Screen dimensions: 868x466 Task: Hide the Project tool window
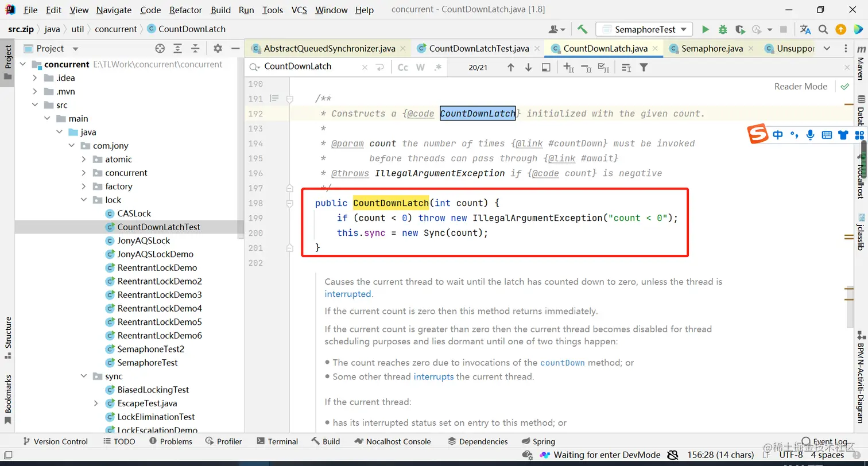(235, 49)
